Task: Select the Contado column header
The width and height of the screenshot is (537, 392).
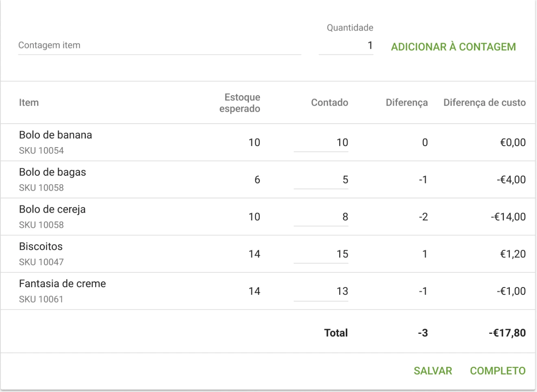Action: point(330,103)
